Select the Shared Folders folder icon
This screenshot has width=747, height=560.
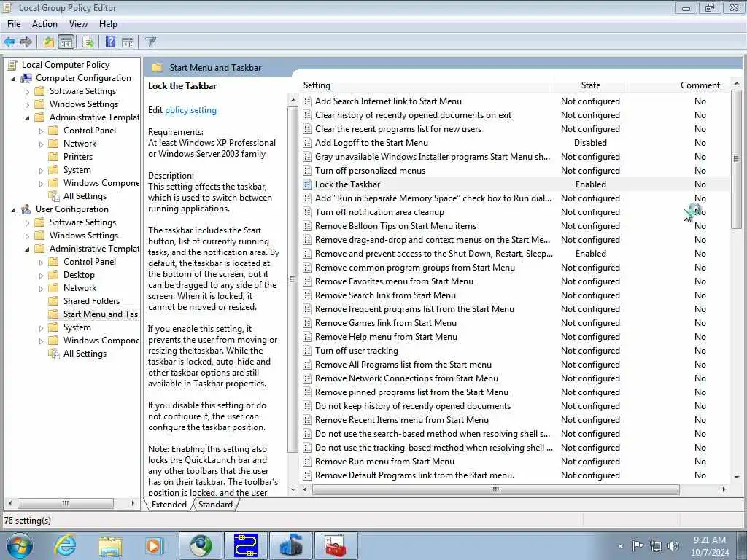pos(54,301)
